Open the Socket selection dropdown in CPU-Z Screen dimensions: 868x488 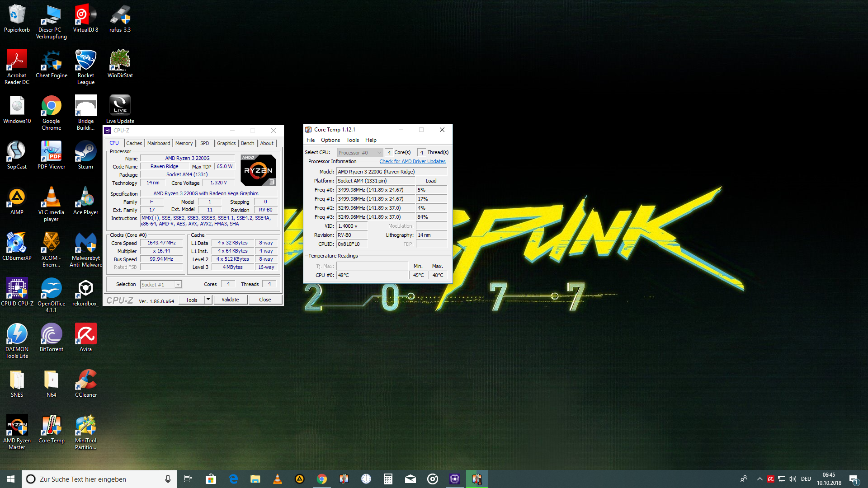pyautogui.click(x=178, y=284)
